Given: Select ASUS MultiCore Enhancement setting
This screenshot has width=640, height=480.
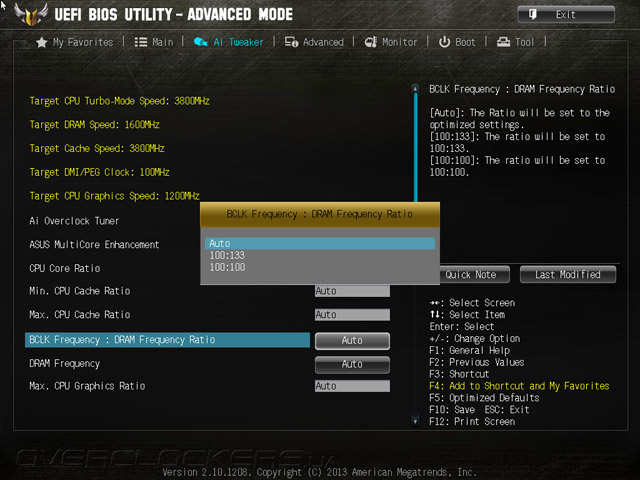Looking at the screenshot, I should point(94,245).
